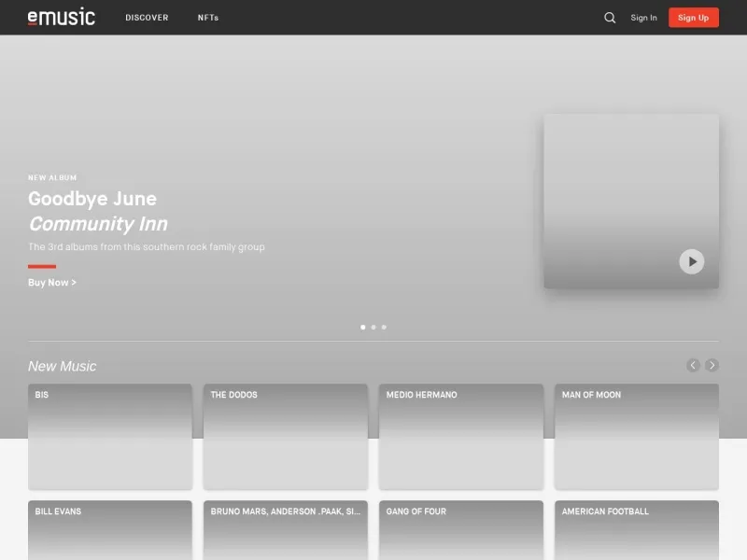Click the Goodbye June artist title

92,199
